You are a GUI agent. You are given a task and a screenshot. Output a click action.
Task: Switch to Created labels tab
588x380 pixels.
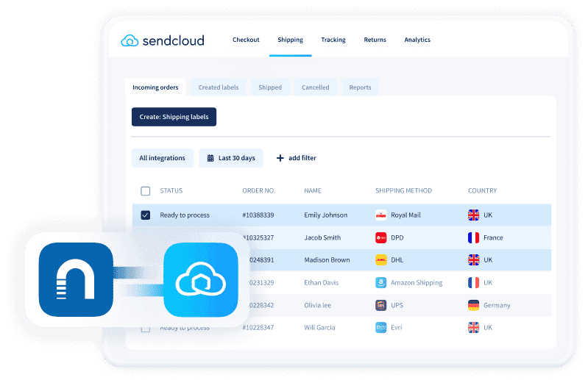(x=219, y=87)
